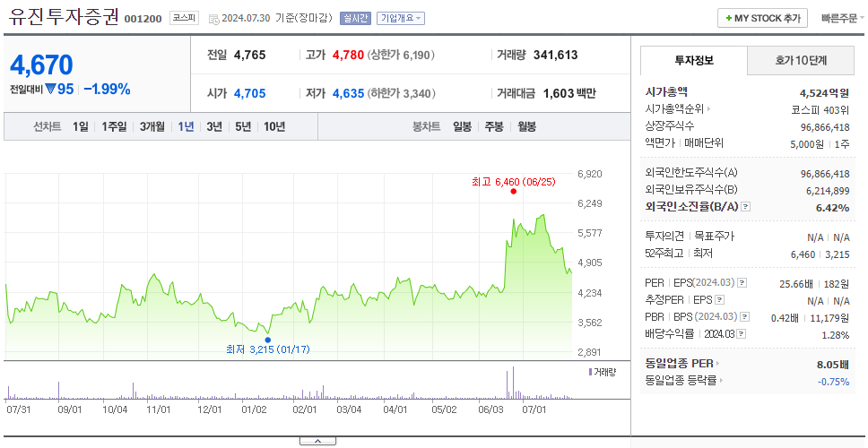Open the 기업개요 dropdown

[400, 18]
